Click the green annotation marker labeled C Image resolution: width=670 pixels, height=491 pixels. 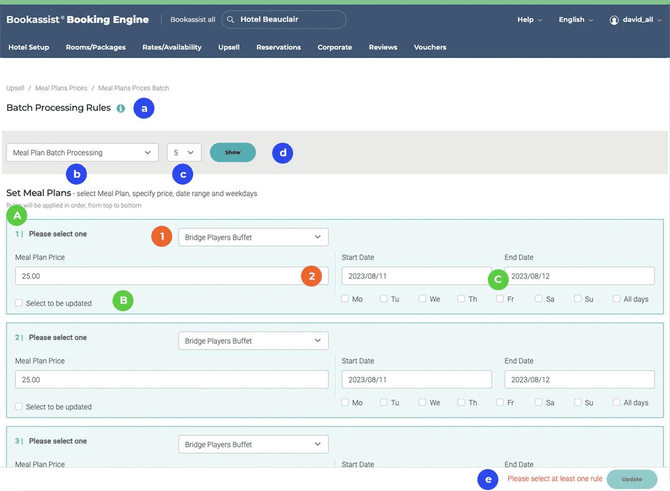coord(498,280)
